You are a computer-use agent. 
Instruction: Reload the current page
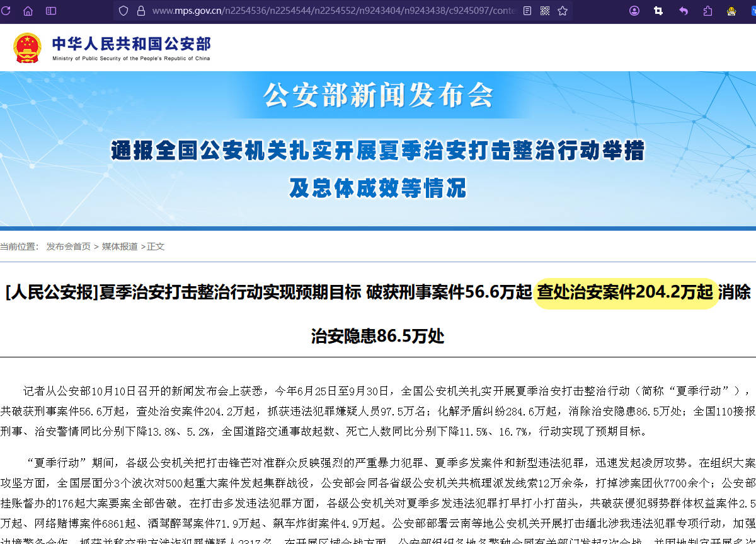6,10
